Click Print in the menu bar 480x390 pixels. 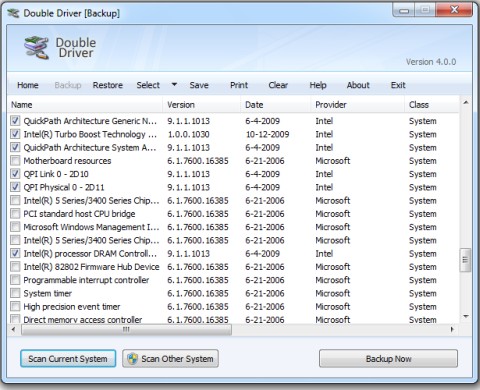click(x=239, y=85)
